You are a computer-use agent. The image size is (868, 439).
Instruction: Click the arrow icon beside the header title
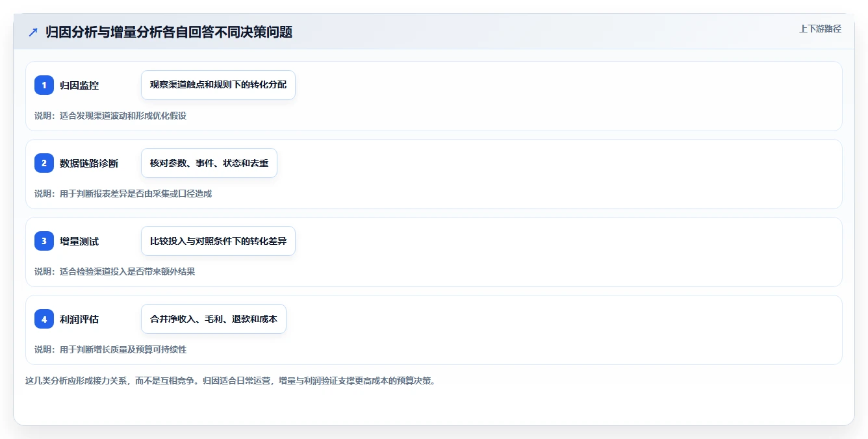coord(33,32)
